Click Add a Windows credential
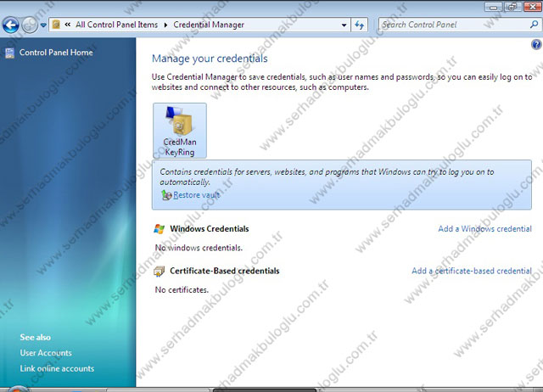 (x=484, y=229)
